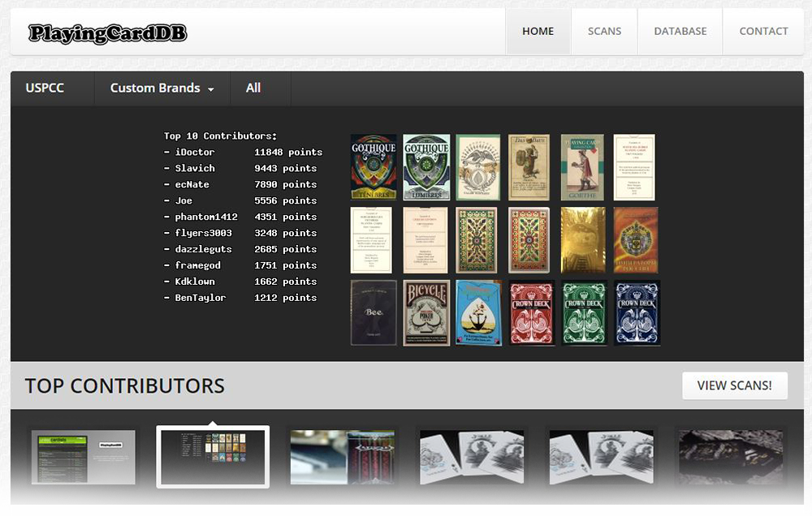Go to the SCANS page
The height and width of the screenshot is (516, 812).
[604, 31]
